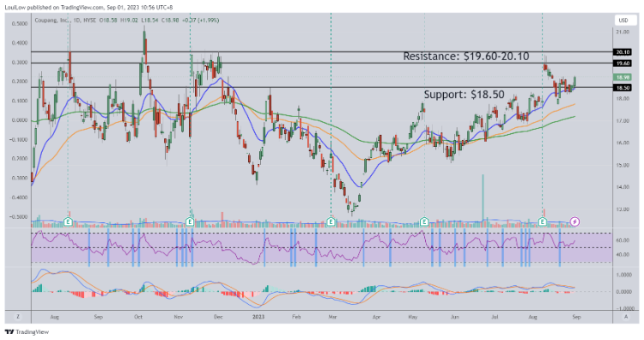The image size is (644, 340).
Task: Click the A auto-scale button at the bottom right
Action: [625, 317]
